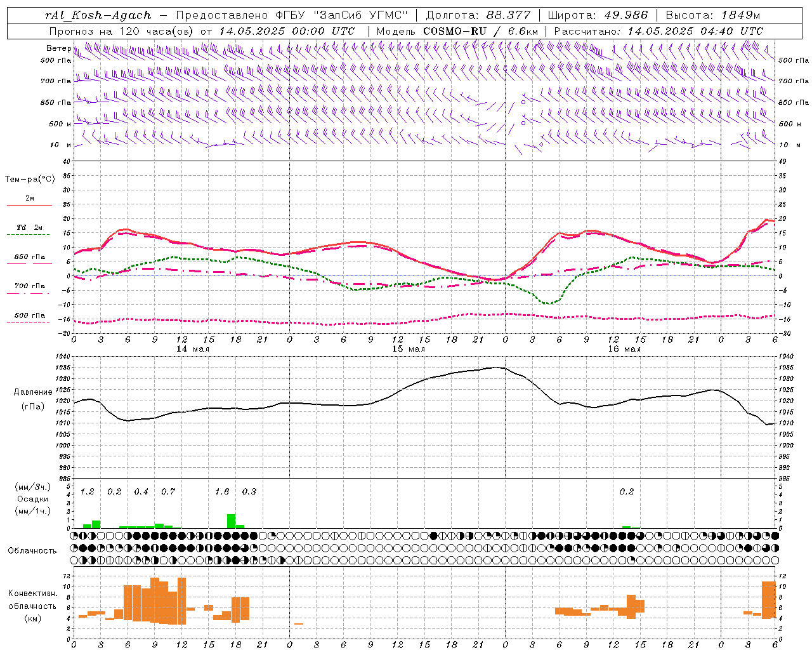Screen dimensions: 812x650
Task: Click the Ветер panel label
Action: (x=58, y=48)
